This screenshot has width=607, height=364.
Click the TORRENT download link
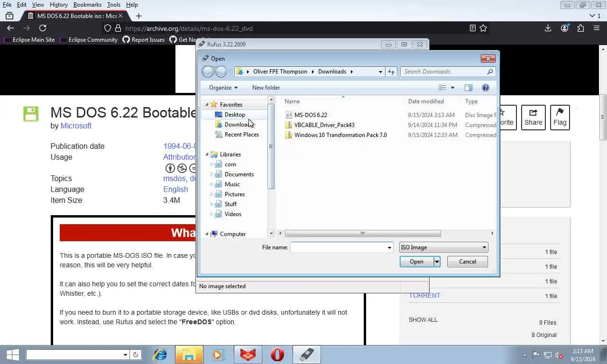point(424,295)
